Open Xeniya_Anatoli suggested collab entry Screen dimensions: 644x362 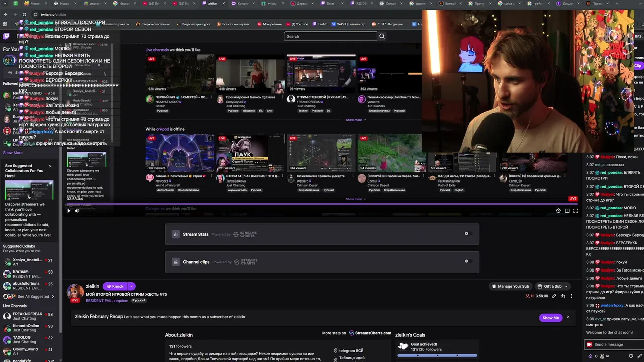pos(29,262)
